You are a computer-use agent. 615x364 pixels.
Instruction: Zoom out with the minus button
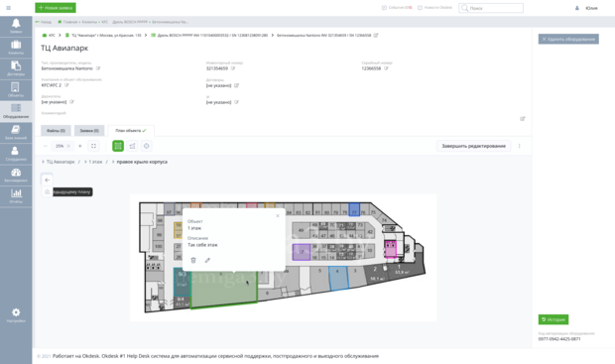46,146
